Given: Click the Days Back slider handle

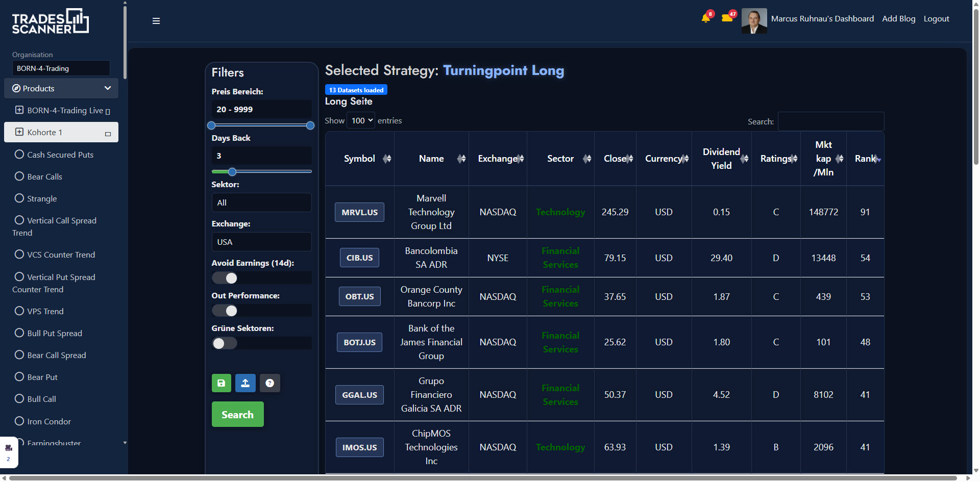Looking at the screenshot, I should 232,172.
